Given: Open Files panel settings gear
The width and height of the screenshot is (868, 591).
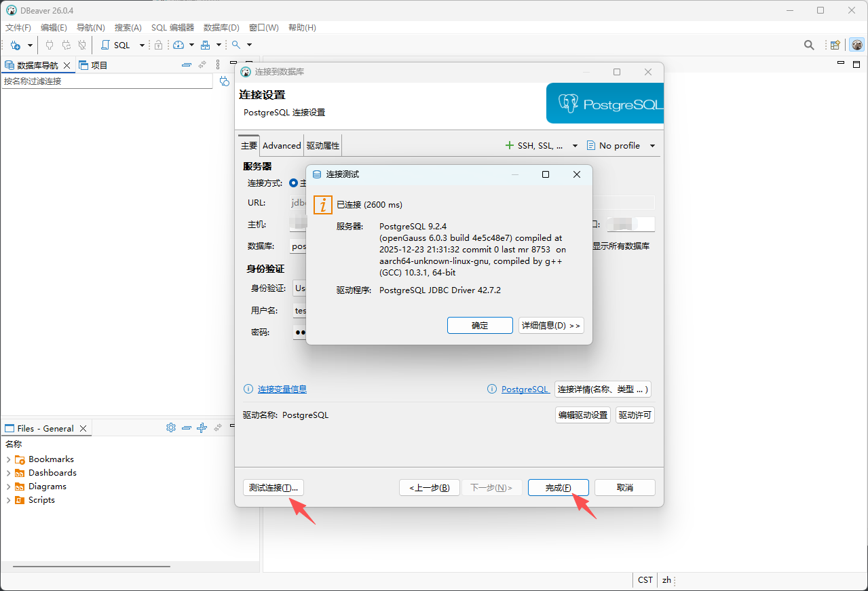Looking at the screenshot, I should [x=171, y=427].
